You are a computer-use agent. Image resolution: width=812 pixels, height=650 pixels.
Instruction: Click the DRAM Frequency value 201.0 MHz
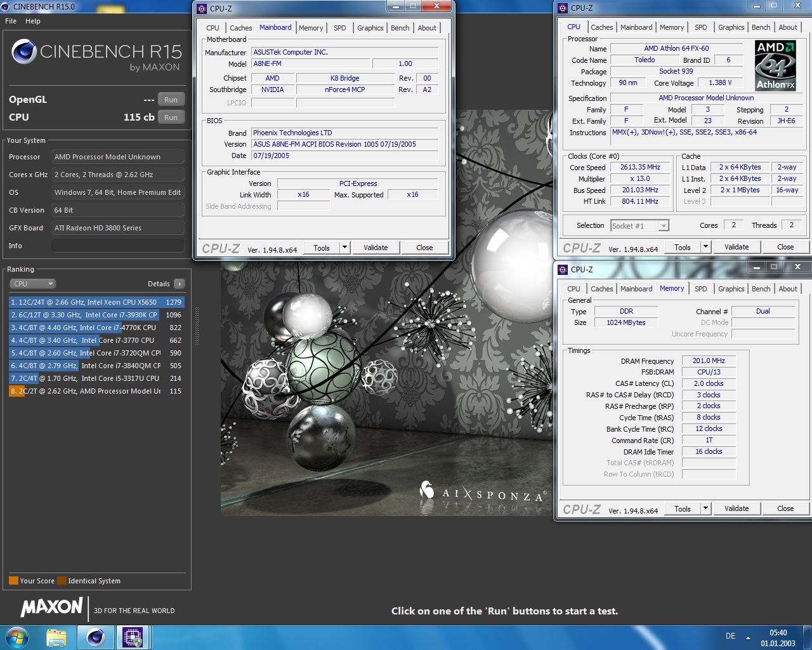[709, 361]
